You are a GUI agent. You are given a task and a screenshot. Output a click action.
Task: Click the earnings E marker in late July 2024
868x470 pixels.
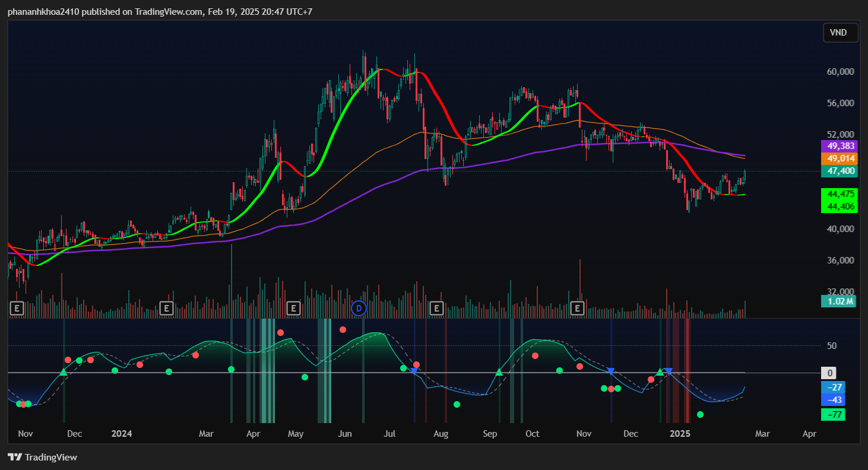point(436,308)
